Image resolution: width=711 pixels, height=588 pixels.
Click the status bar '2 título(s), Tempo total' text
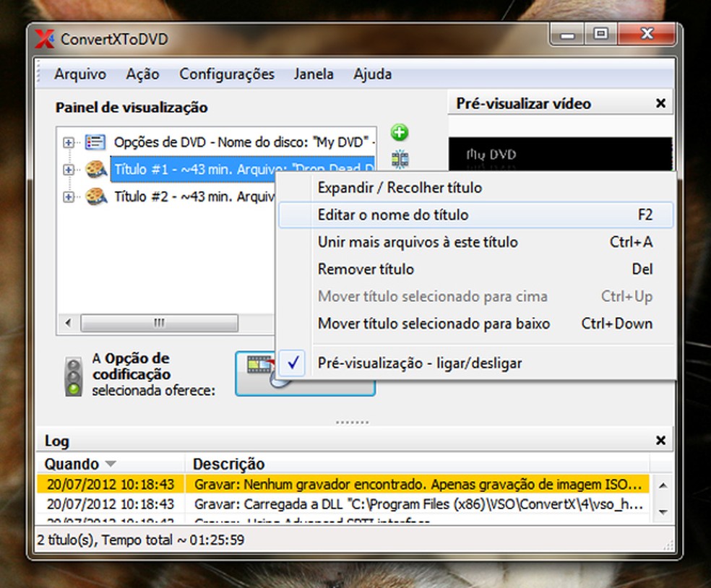pos(141,540)
